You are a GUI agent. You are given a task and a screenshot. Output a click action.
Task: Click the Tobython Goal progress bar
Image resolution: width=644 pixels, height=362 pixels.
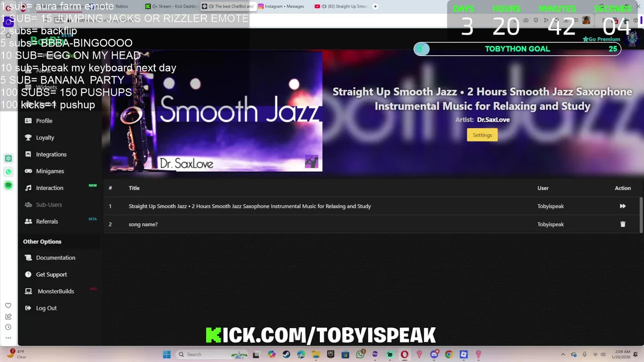pyautogui.click(x=517, y=49)
